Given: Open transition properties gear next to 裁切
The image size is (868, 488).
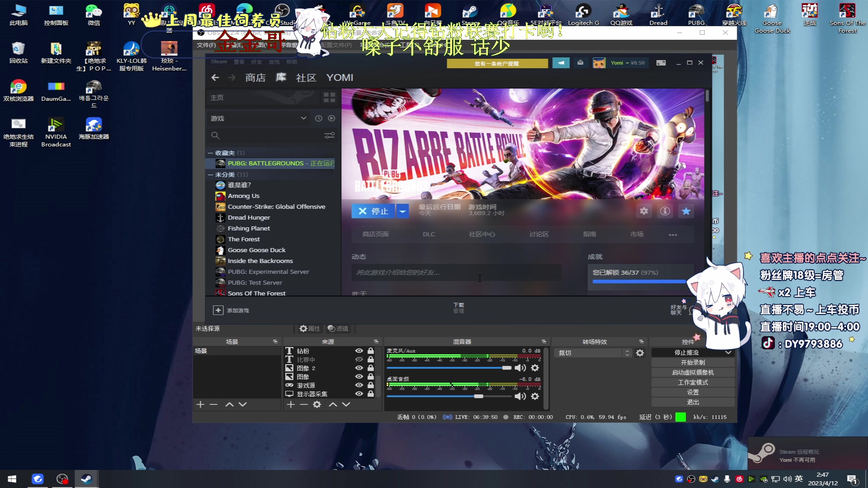Looking at the screenshot, I should point(640,353).
